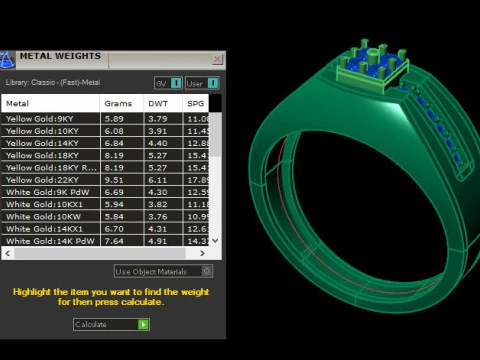Select the White Gold:10KX1 row

pos(105,204)
